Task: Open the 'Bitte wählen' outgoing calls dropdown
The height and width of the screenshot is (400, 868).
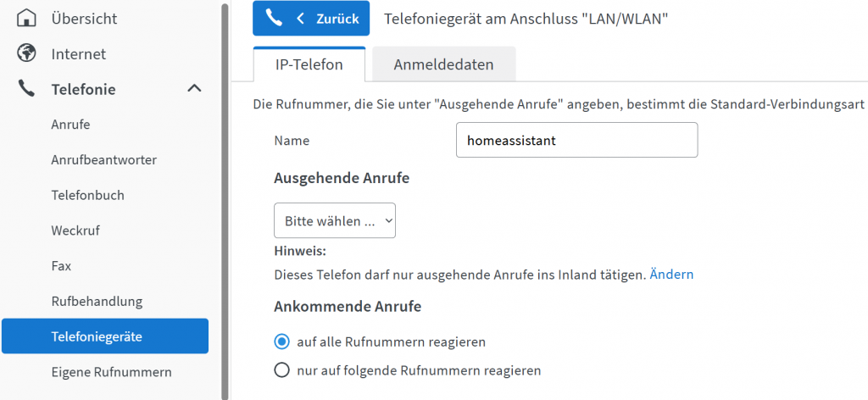Action: tap(335, 221)
